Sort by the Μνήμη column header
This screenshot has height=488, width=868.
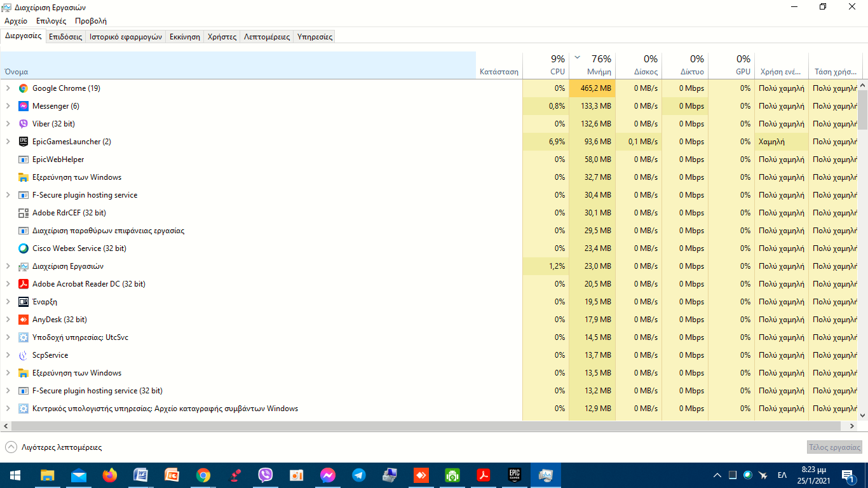pos(592,65)
